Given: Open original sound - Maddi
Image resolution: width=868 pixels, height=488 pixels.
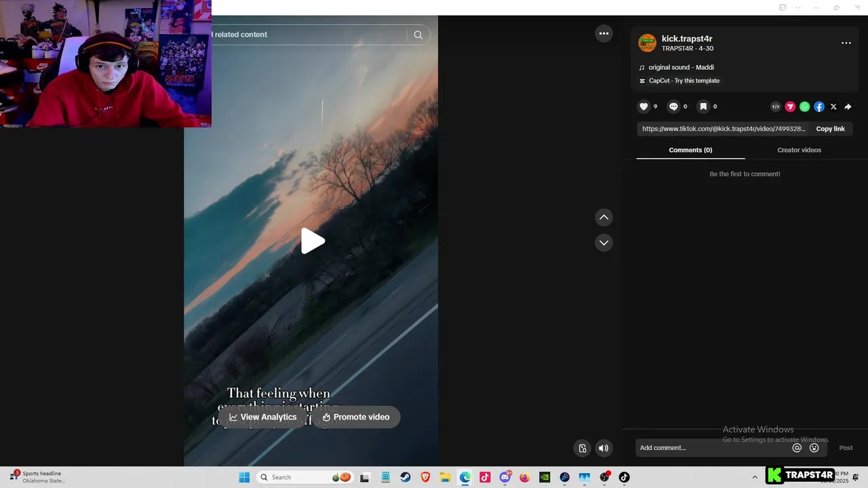Looking at the screenshot, I should coord(681,67).
